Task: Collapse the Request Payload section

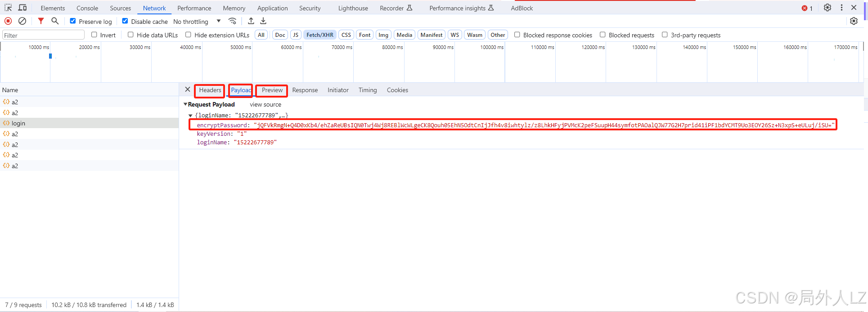Action: coord(185,104)
